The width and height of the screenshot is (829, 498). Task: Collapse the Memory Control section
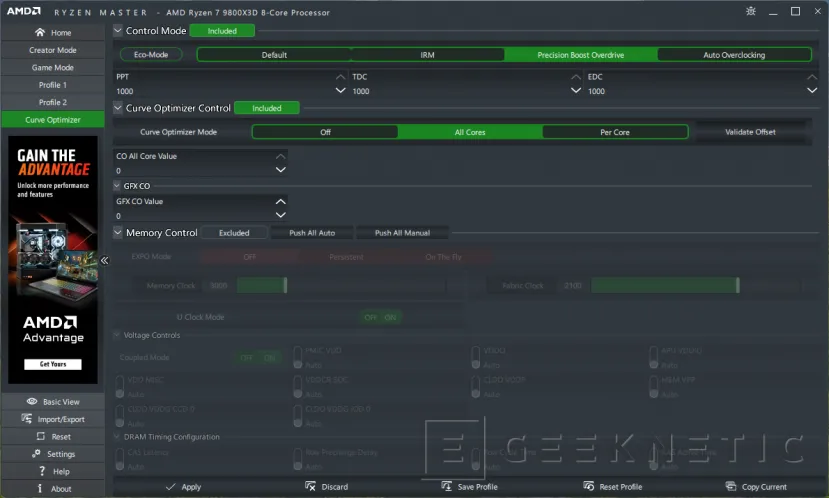118,232
